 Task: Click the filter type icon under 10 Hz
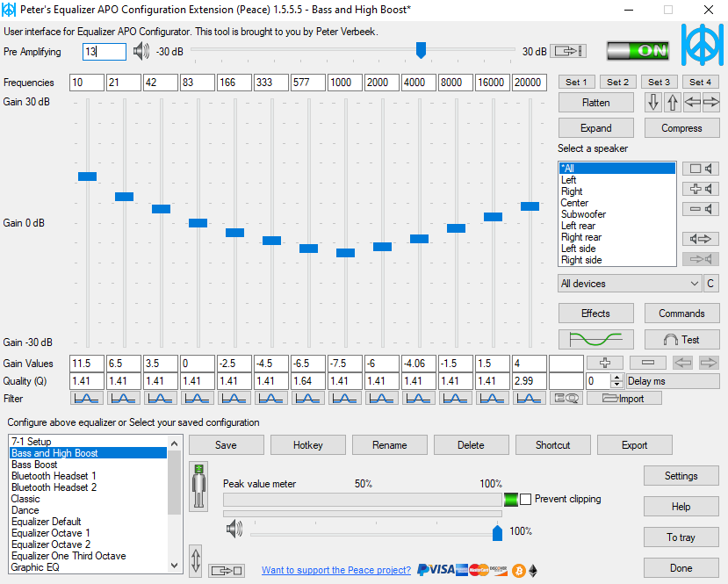point(87,399)
